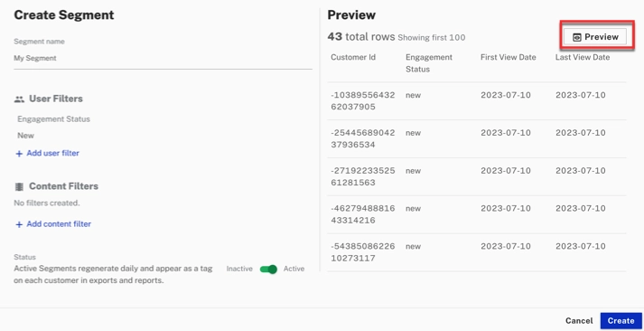Click plus icon beside Add user filter

pos(19,154)
